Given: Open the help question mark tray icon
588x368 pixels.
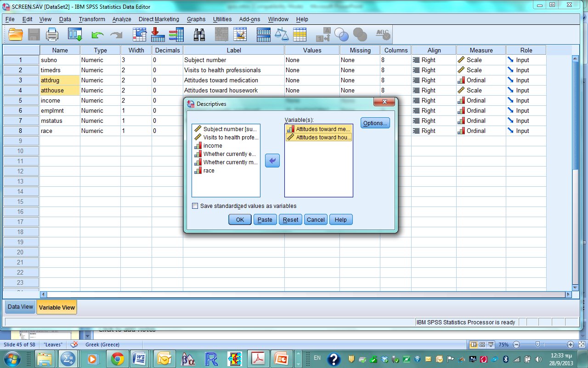Looking at the screenshot, I should tap(334, 359).
